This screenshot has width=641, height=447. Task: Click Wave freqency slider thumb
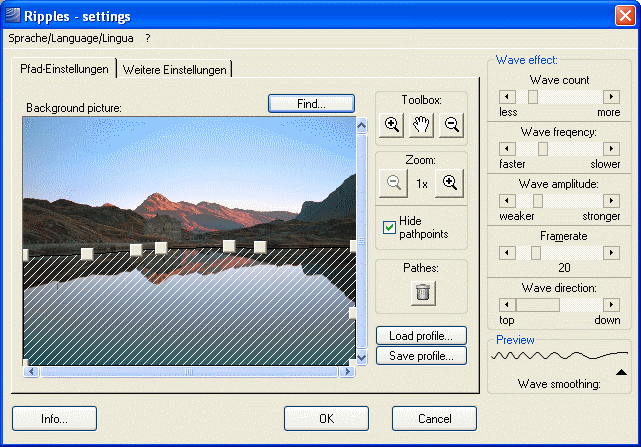point(542,149)
